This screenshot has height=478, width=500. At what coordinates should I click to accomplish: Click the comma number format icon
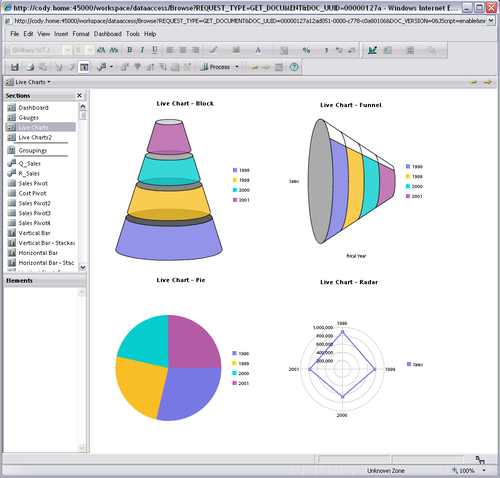326,50
